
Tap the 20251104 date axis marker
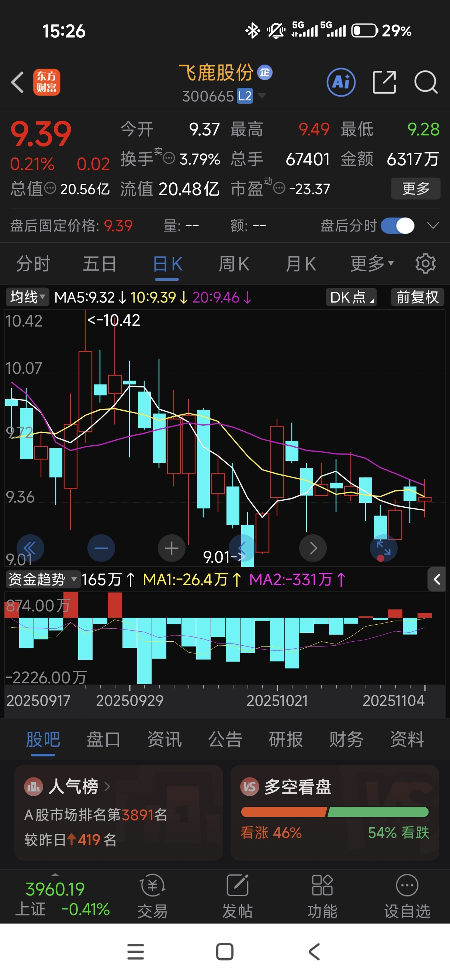pos(394,700)
